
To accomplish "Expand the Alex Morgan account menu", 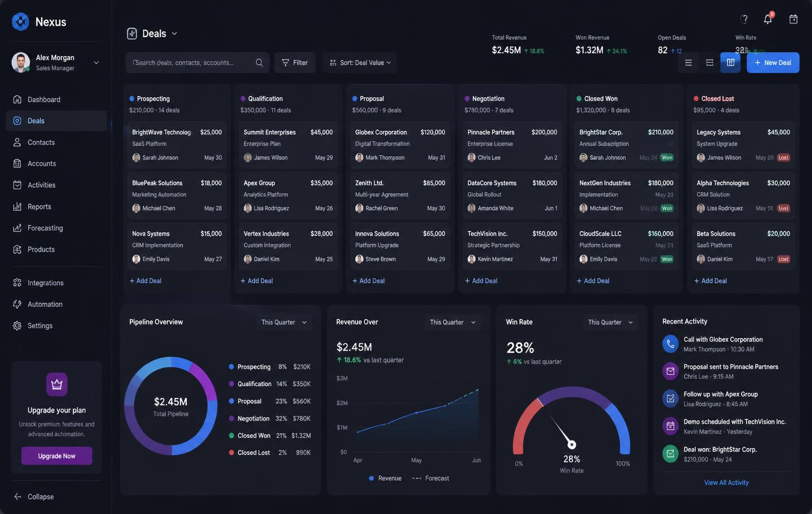I will [96, 63].
